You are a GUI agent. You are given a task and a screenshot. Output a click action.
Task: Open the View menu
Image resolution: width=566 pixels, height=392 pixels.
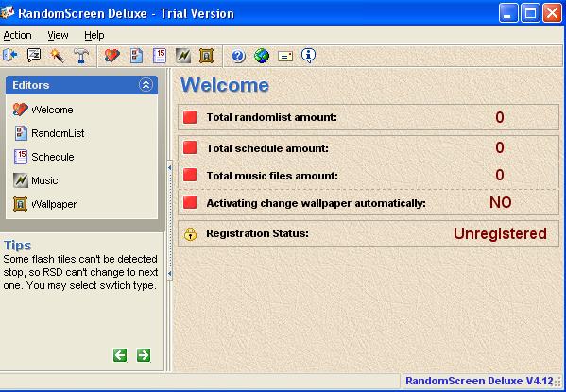tap(58, 35)
